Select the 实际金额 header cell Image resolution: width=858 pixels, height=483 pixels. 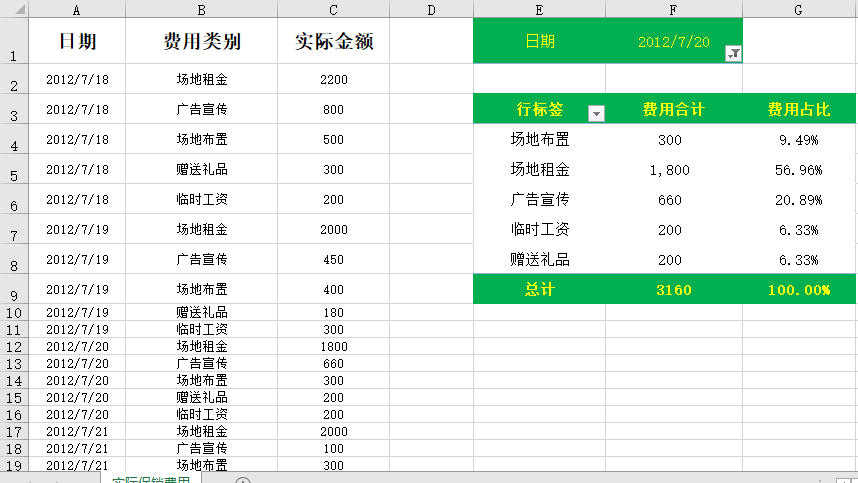coord(333,42)
